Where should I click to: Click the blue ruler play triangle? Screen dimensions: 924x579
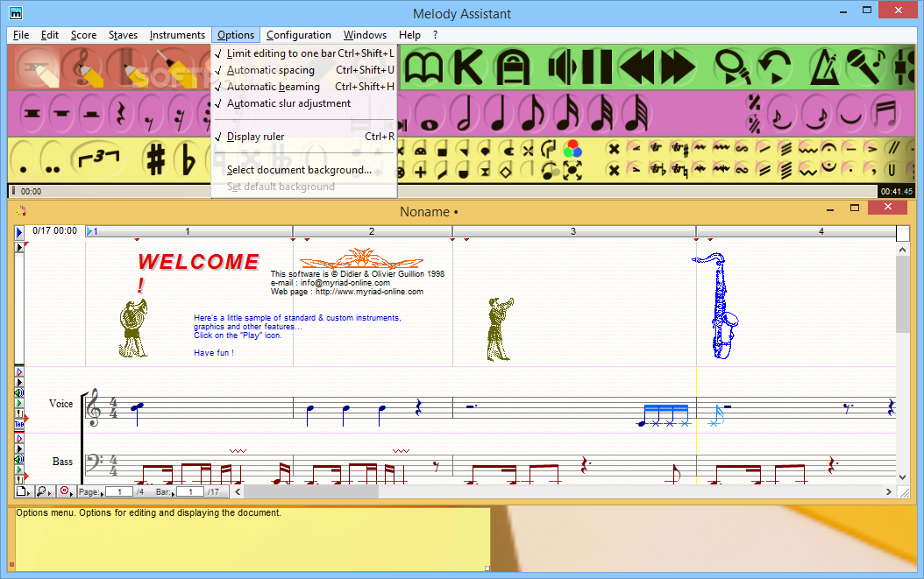pyautogui.click(x=19, y=232)
